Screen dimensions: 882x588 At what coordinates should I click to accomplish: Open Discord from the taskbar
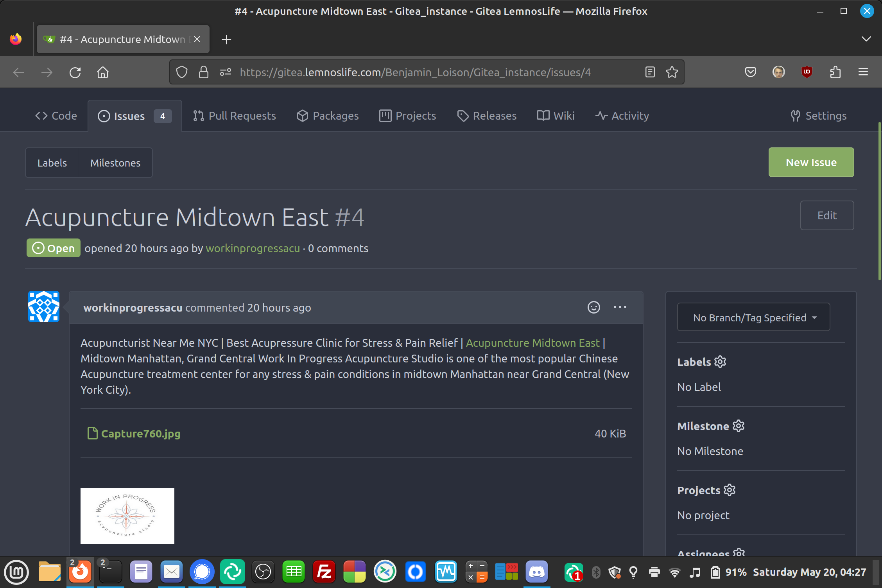coord(536,572)
